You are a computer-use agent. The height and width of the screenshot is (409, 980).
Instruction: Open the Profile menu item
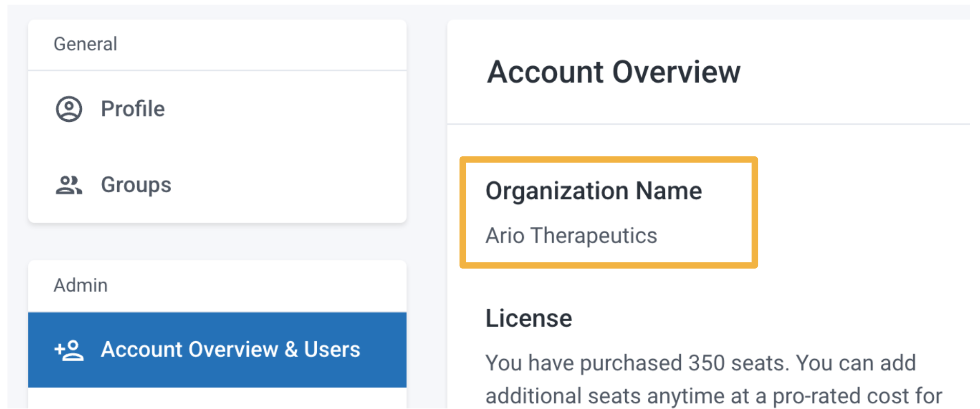[217, 109]
